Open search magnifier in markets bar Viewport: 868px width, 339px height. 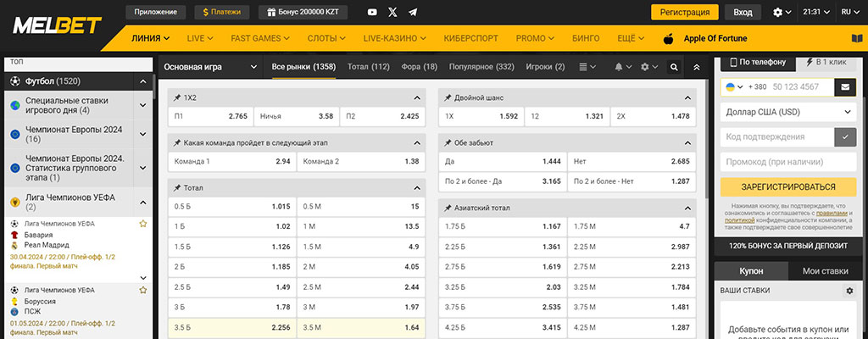coord(674,67)
